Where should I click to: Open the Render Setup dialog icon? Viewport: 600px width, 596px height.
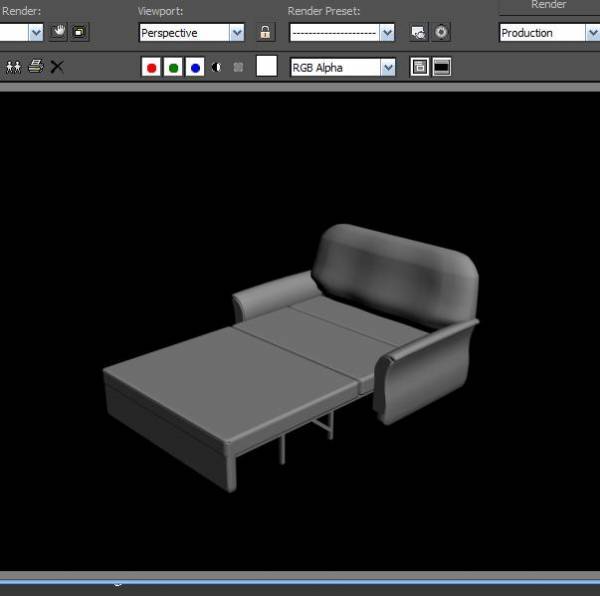point(418,32)
